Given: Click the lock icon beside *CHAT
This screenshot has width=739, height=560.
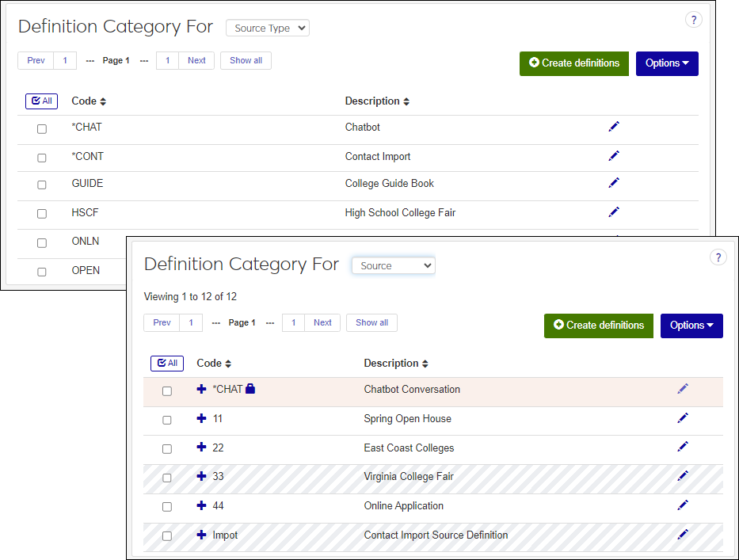Looking at the screenshot, I should click(250, 389).
